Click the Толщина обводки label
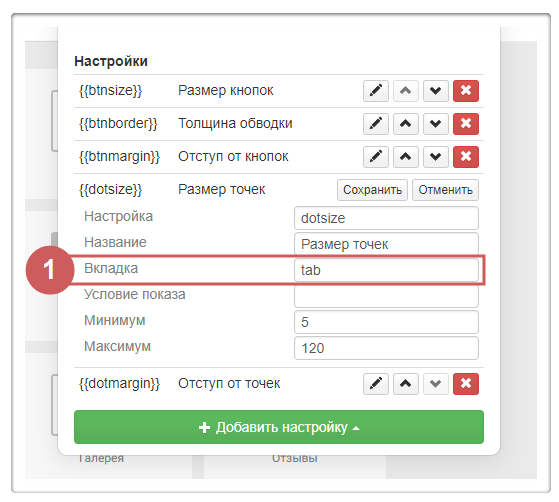559x502 pixels. [235, 124]
